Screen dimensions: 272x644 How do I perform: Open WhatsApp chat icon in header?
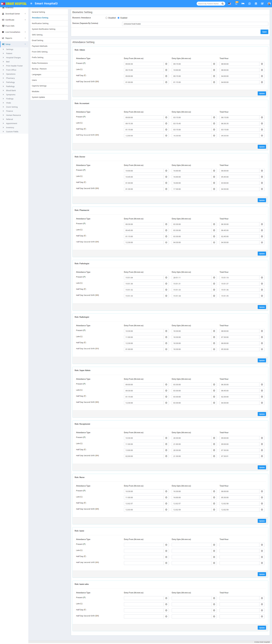coord(249,4)
